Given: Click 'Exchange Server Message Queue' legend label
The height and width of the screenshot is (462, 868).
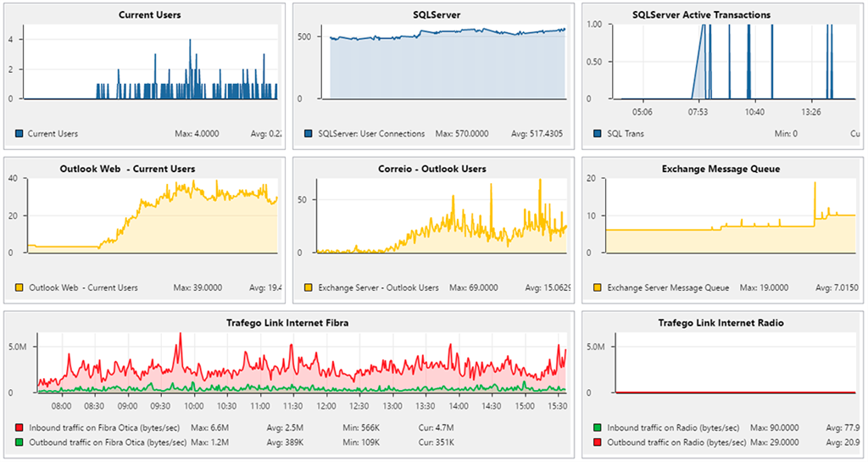Looking at the screenshot, I should point(668,287).
